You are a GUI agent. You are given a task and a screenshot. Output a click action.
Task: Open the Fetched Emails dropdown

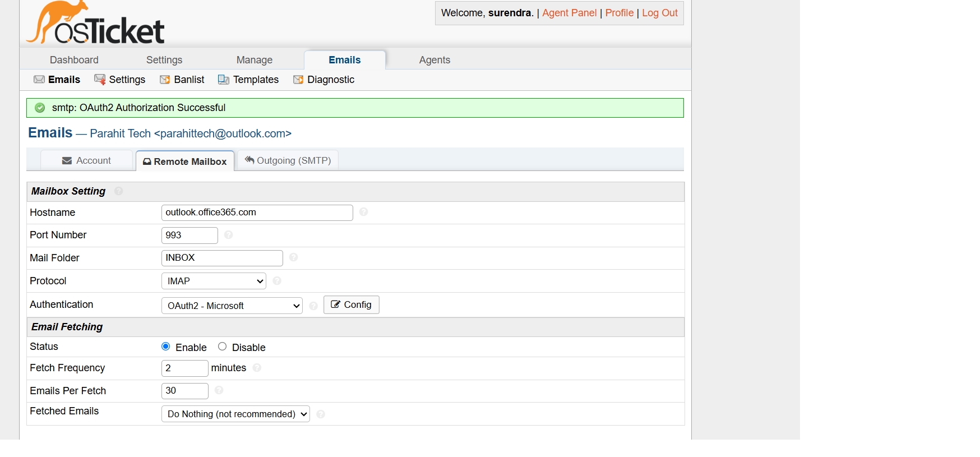[235, 414]
